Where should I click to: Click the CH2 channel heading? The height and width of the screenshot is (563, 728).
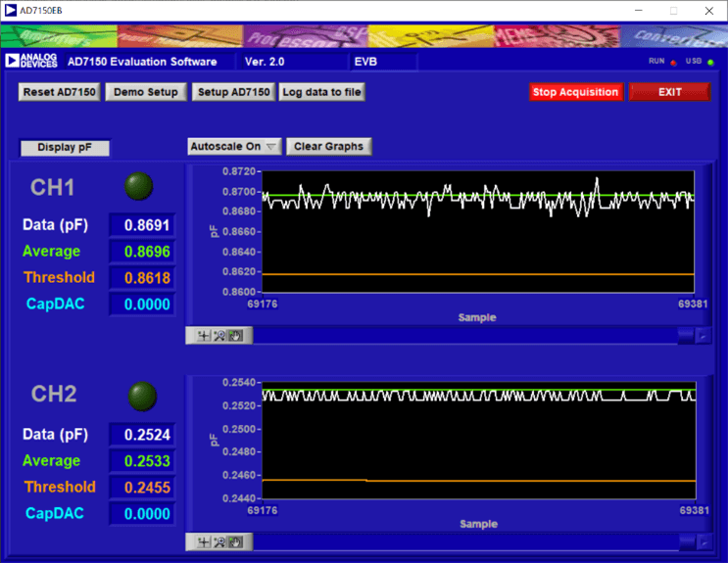pos(54,394)
